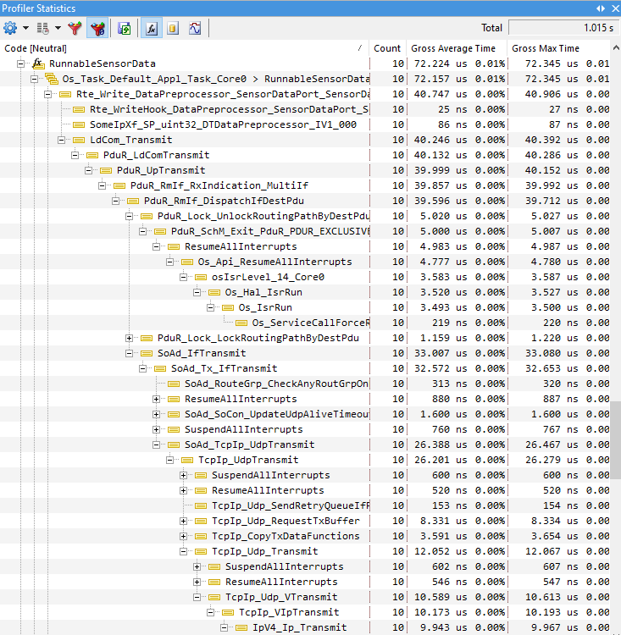The height and width of the screenshot is (635, 621).
Task: Sort by the Count column header
Action: (387, 48)
